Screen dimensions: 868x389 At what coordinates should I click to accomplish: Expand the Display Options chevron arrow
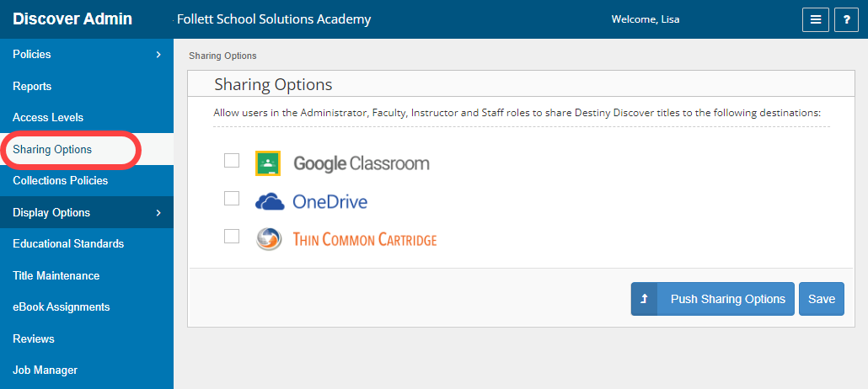coord(158,212)
